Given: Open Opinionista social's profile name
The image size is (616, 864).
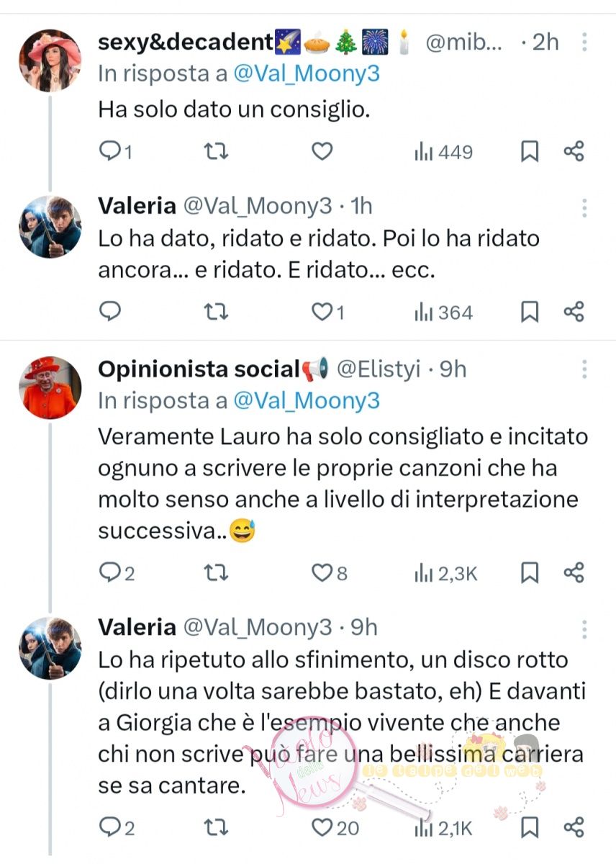Looking at the screenshot, I should pyautogui.click(x=198, y=369).
